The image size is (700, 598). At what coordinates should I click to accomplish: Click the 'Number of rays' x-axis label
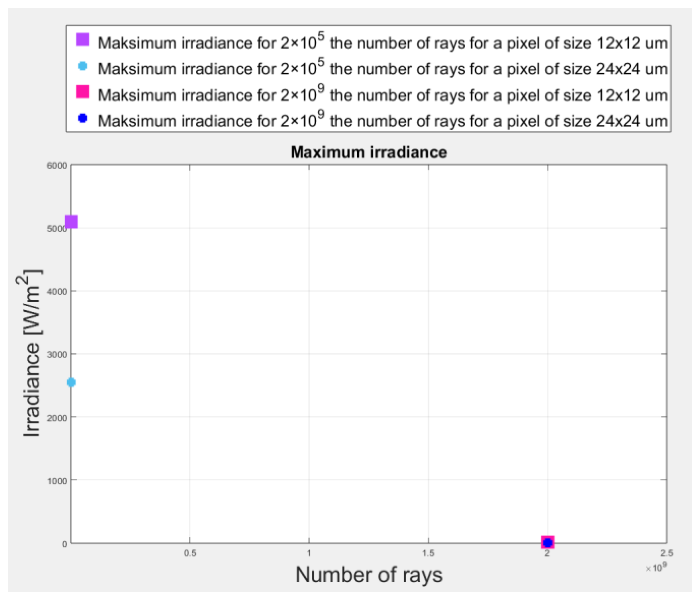tap(369, 575)
